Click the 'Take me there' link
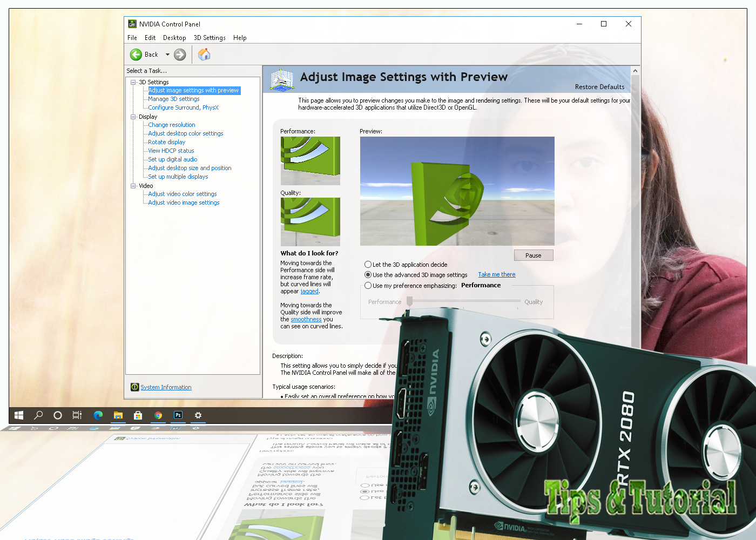Viewport: 756px width, 540px height. pos(497,274)
